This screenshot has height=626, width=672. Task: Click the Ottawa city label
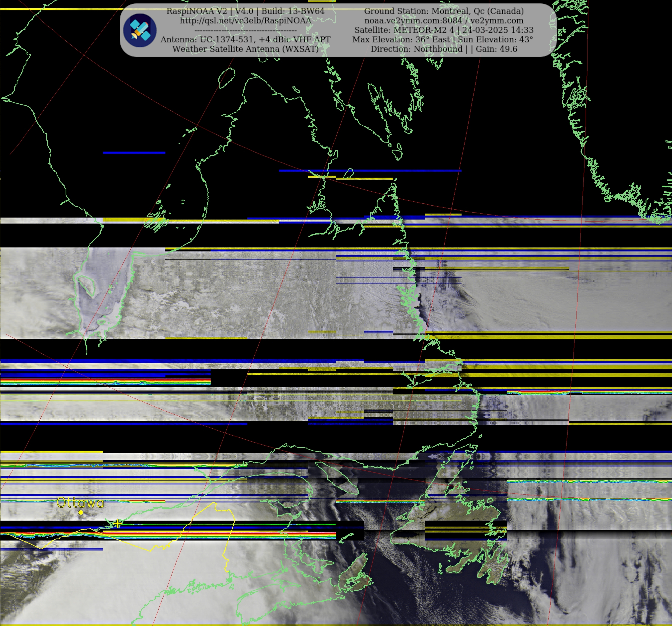click(x=80, y=503)
